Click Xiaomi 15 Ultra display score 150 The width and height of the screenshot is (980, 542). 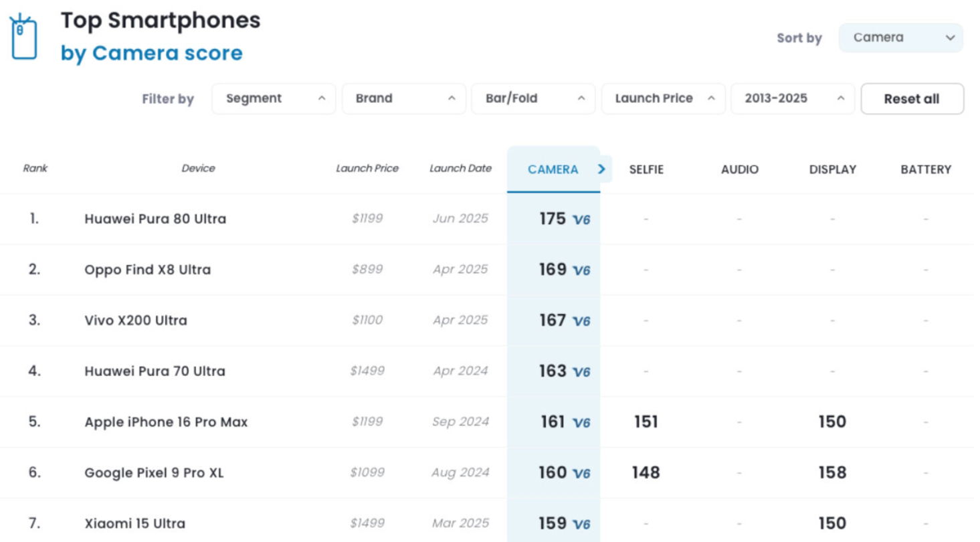(832, 523)
